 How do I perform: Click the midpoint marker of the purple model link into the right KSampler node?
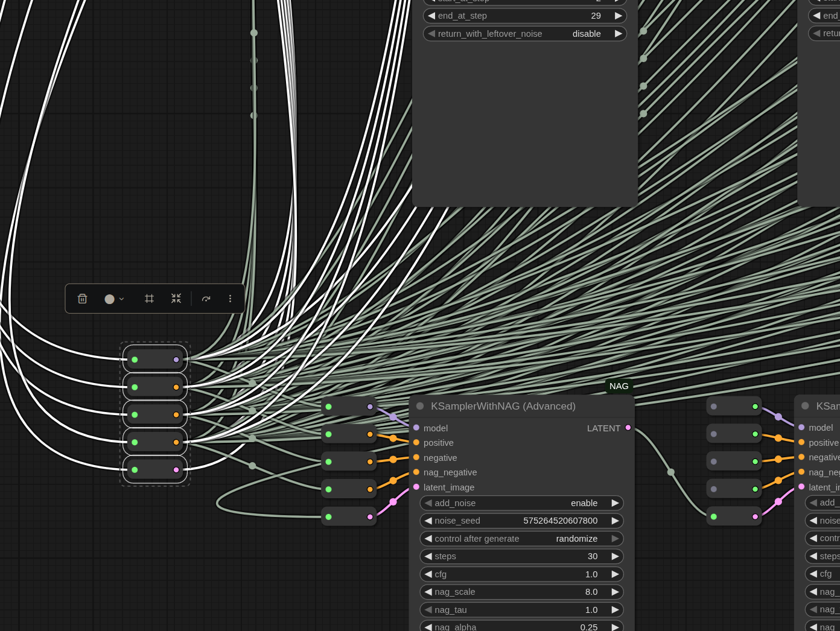tap(778, 417)
